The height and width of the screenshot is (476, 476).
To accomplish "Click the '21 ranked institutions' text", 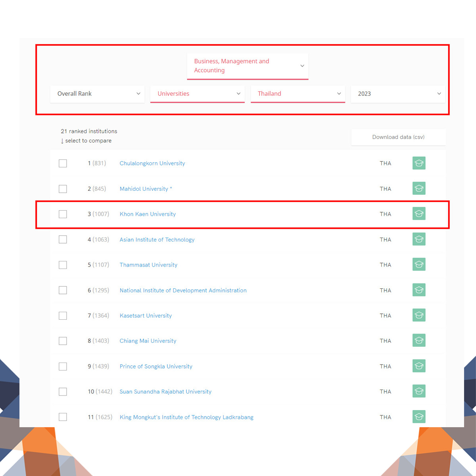I will pos(89,131).
